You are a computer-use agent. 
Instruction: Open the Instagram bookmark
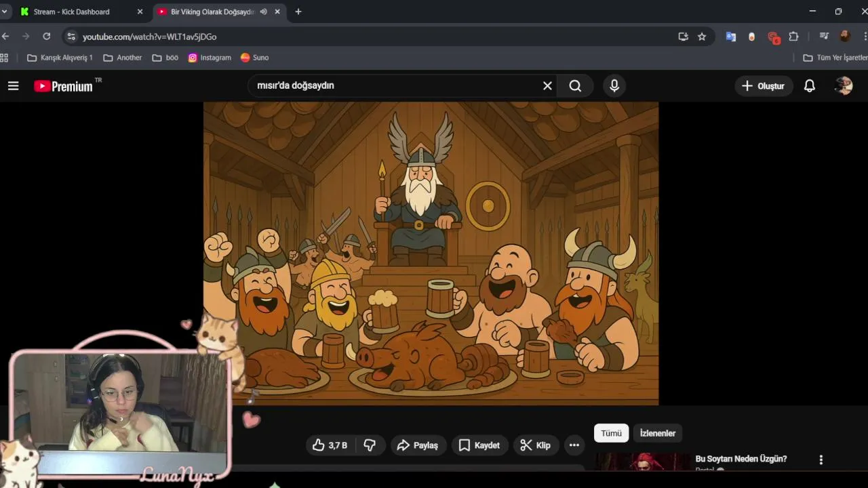pyautogui.click(x=210, y=58)
